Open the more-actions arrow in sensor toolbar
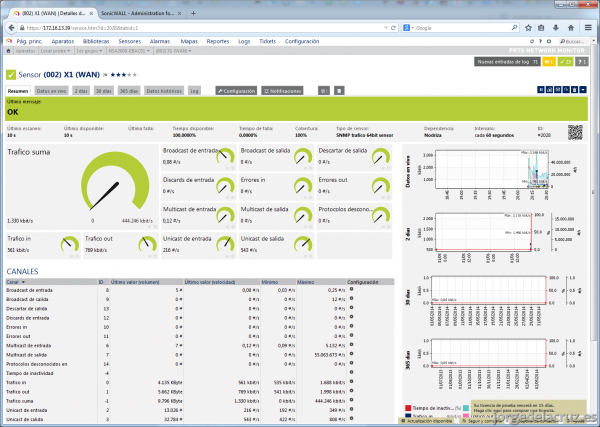 point(583,90)
